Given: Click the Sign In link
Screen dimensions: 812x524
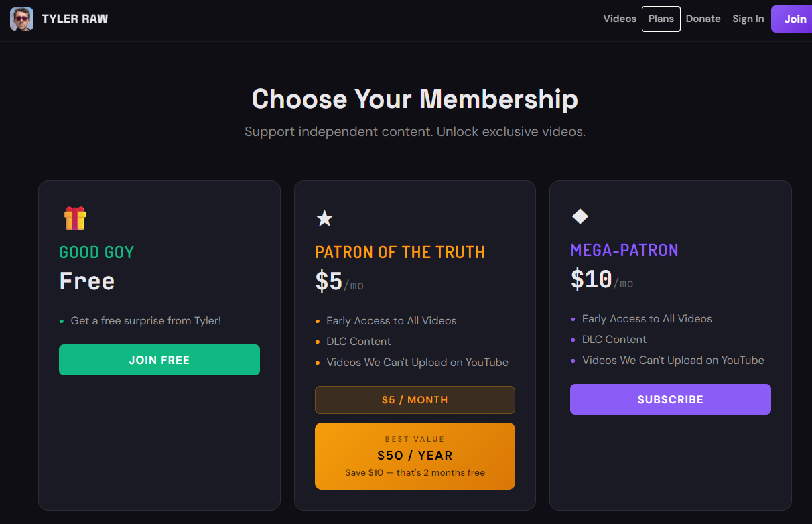Looking at the screenshot, I should (748, 19).
